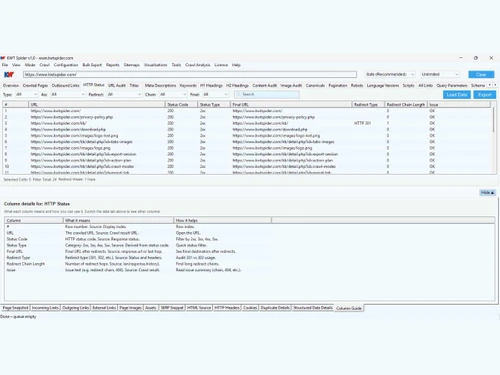This screenshot has width=500, height=375.
Task: Sort by the Final URL column header
Action: pos(291,105)
